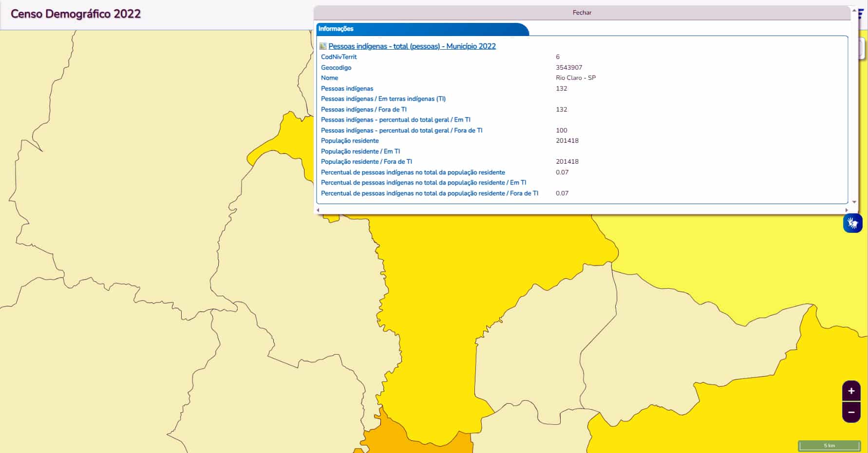Image resolution: width=868 pixels, height=453 pixels.
Task: Zoom in the map with plus button
Action: (x=851, y=391)
